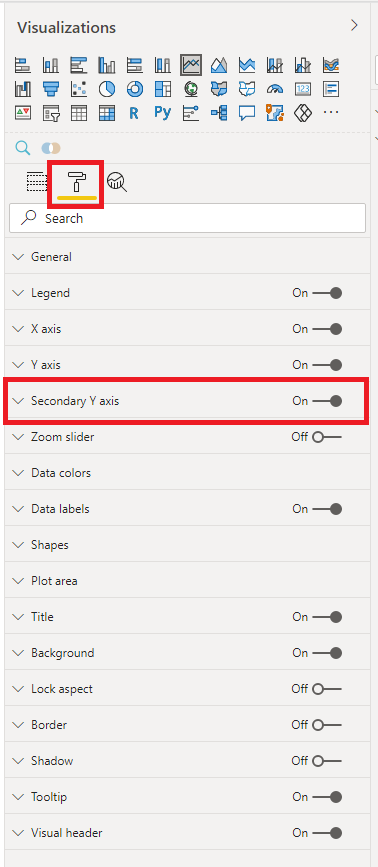Select the donut chart visualization icon

pos(135,89)
